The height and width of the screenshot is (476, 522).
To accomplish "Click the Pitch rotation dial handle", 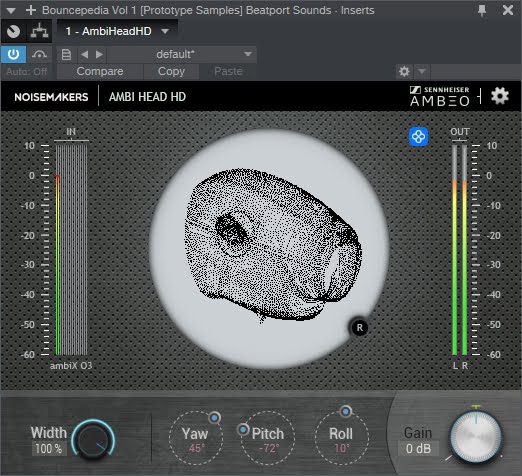I will [244, 429].
